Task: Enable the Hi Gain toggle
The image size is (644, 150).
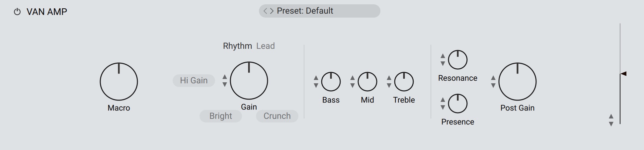Action: [194, 81]
